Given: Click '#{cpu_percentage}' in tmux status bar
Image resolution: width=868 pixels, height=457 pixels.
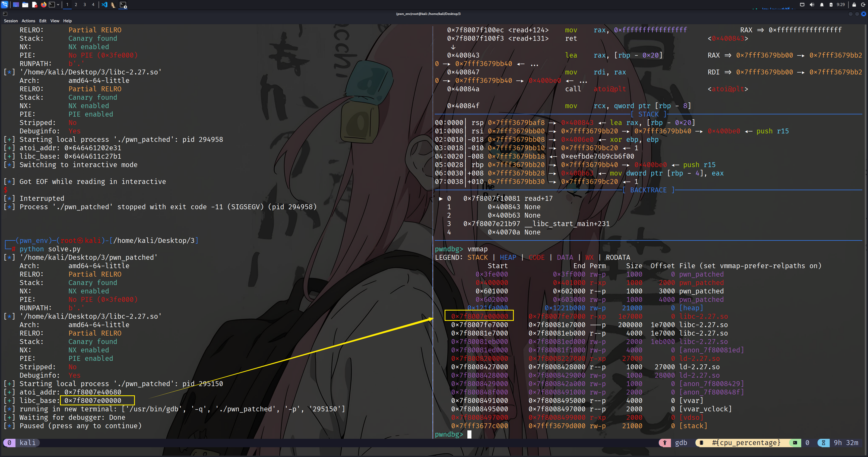Looking at the screenshot, I should 746,443.
